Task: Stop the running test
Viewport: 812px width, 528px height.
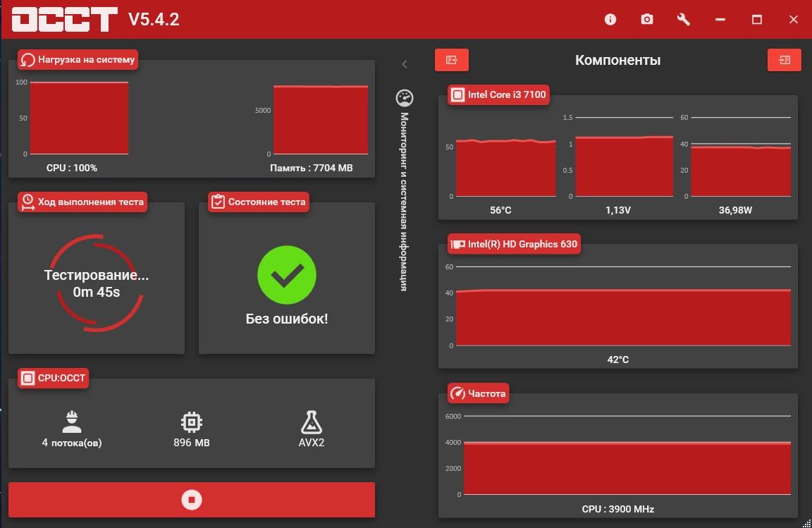Action: [191, 500]
